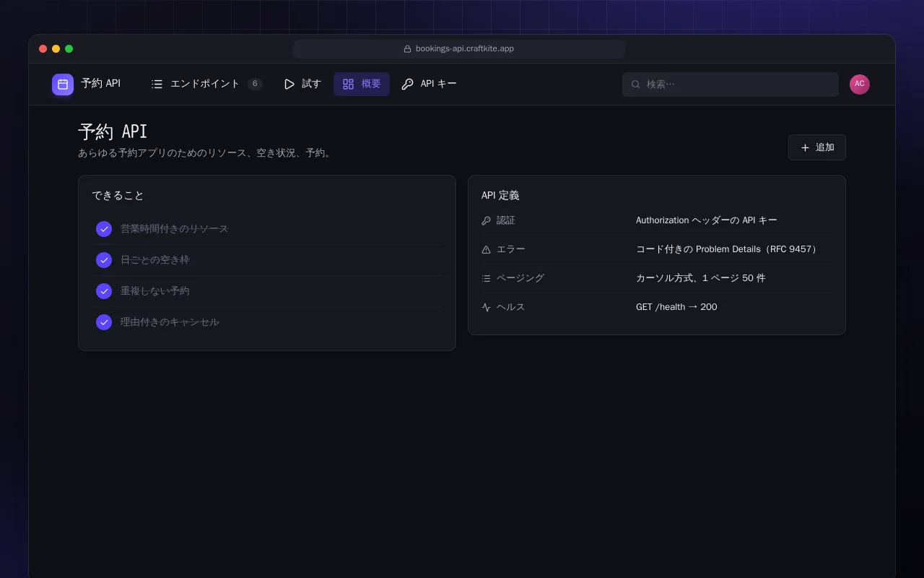Focus the 検索 search field
924x578 pixels.
(x=731, y=84)
